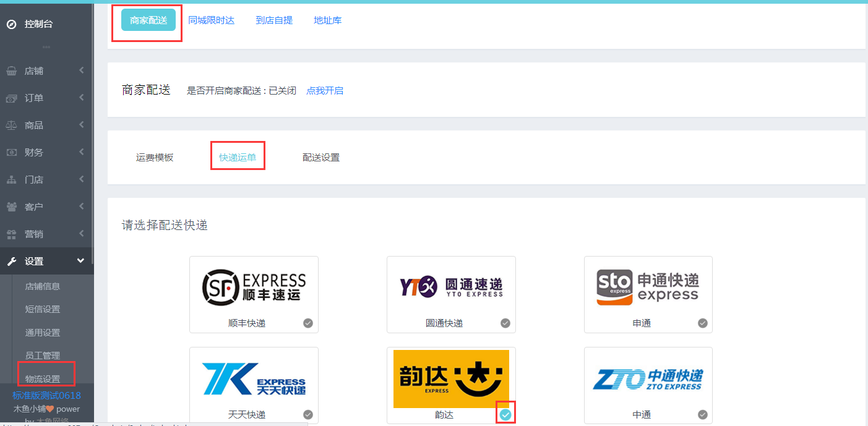This screenshot has width=868, height=426.
Task: Select the 快递运单 sub-tab
Action: (x=238, y=158)
